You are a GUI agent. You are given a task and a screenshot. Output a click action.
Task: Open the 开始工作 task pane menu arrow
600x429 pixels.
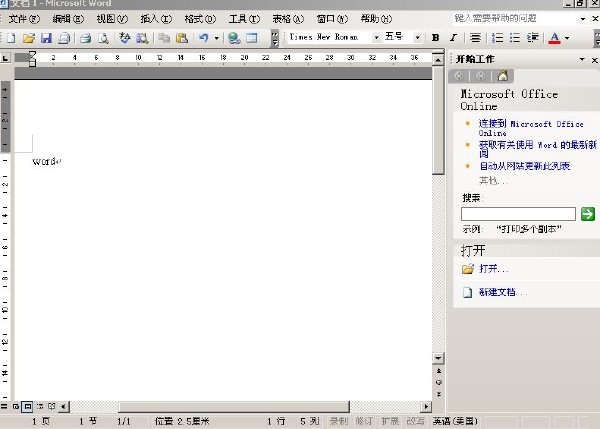pyautogui.click(x=582, y=59)
